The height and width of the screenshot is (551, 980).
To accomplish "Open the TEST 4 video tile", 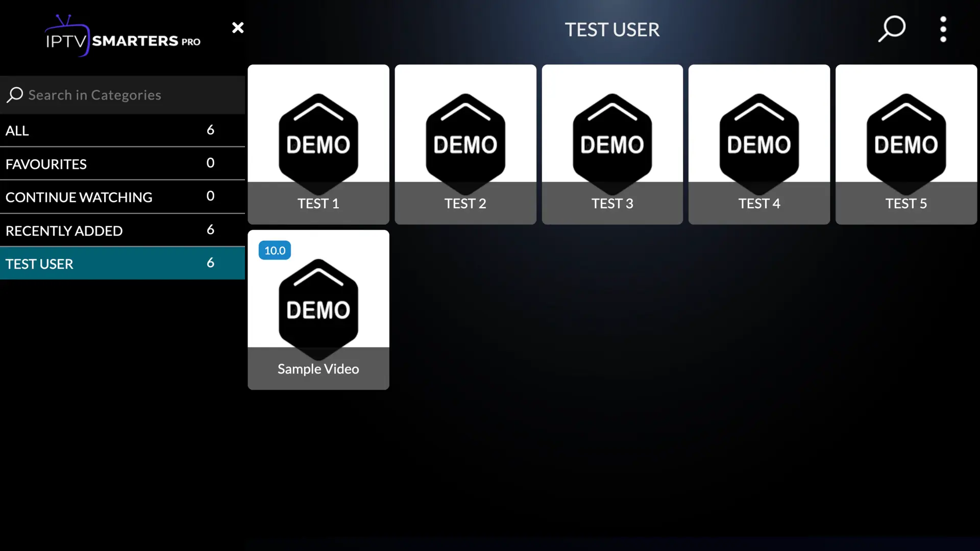I will tap(759, 144).
